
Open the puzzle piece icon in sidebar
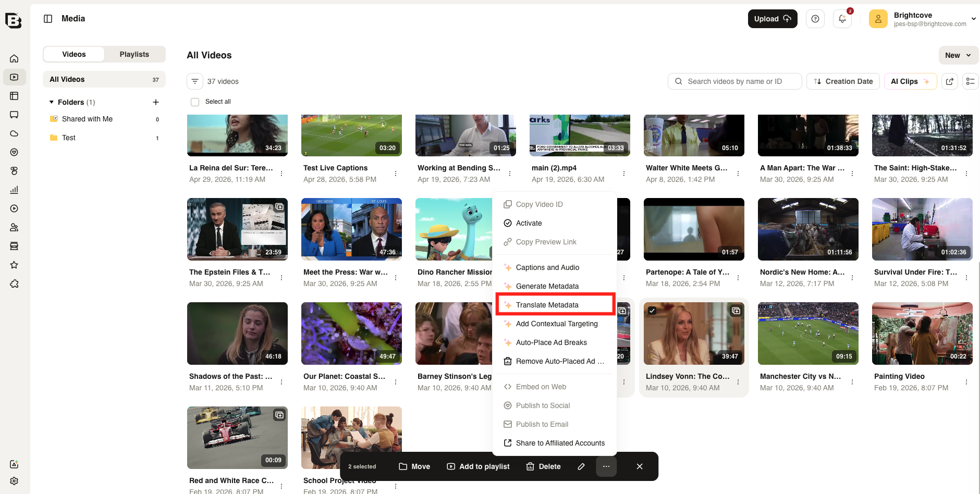[x=14, y=283]
